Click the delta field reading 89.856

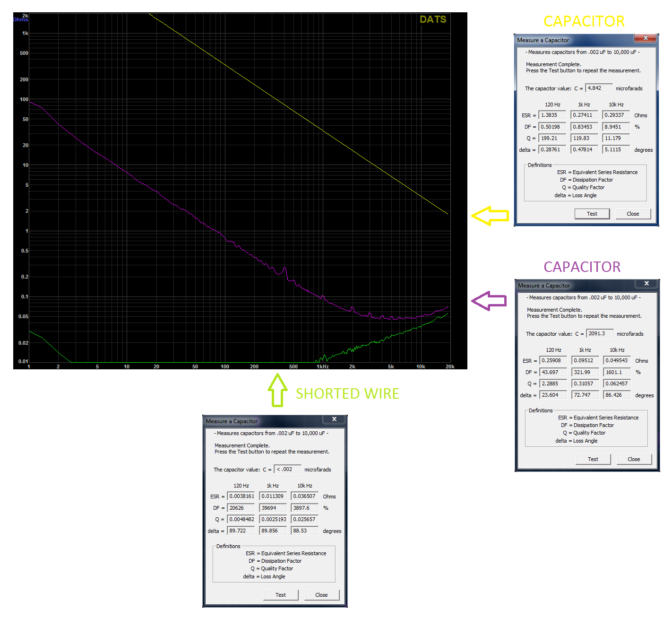click(x=273, y=531)
